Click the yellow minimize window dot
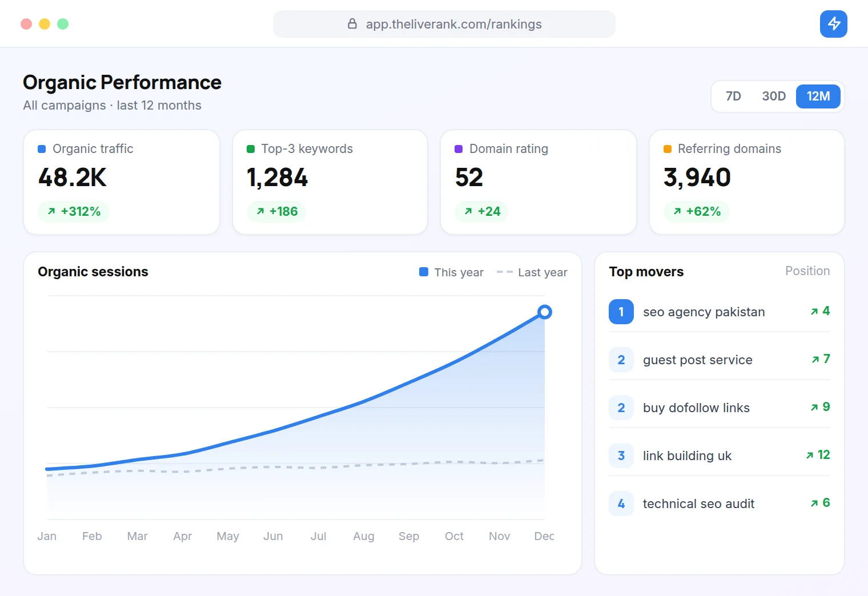This screenshot has width=868, height=596. 45,24
